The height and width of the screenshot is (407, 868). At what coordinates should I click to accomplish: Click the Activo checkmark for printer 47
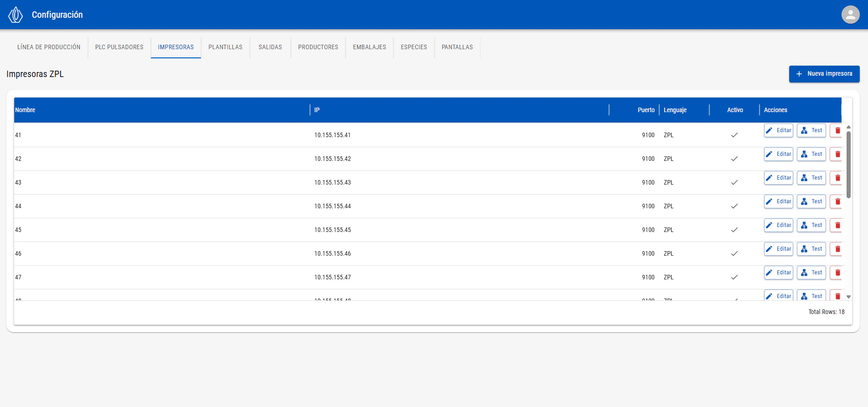734,277
